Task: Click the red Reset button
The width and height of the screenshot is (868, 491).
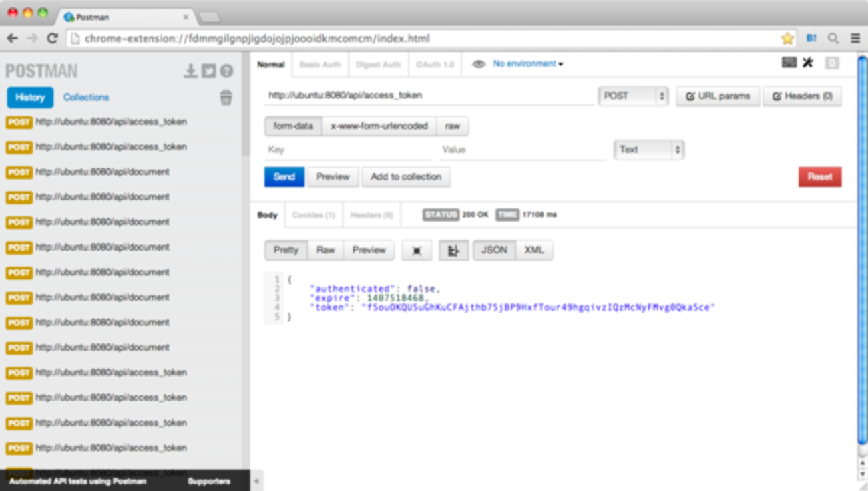Action: coord(820,177)
